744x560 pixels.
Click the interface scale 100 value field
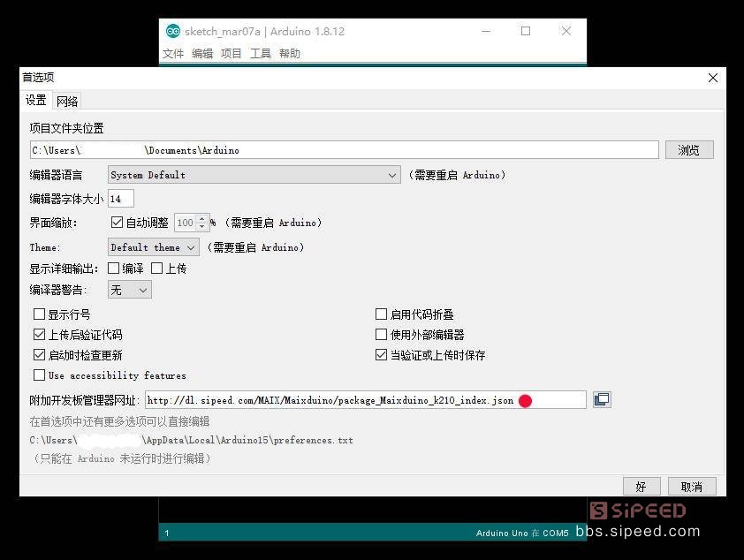point(186,223)
